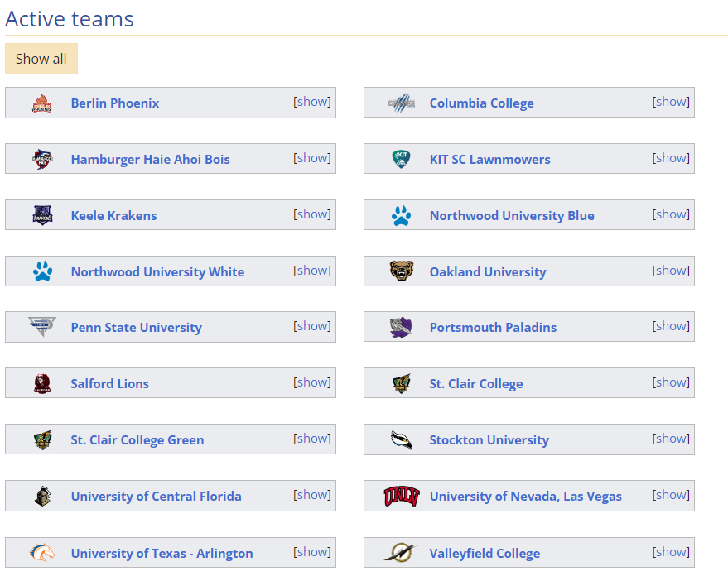Visit the St. Clair College link

click(x=476, y=383)
